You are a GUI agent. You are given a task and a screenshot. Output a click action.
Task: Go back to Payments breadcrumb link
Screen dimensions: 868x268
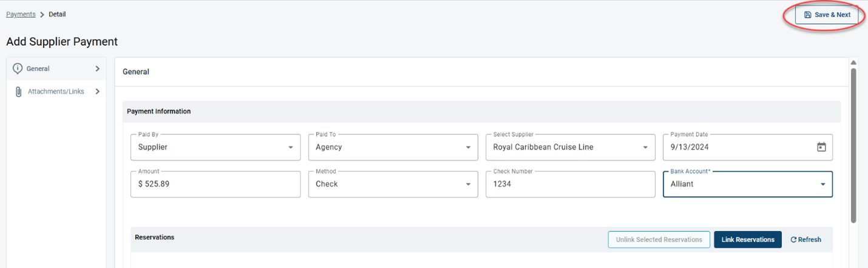pyautogui.click(x=21, y=14)
